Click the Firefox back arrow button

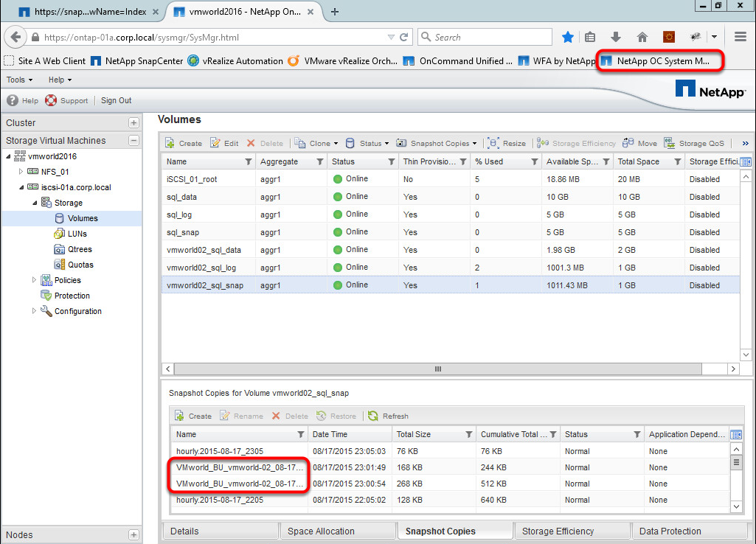[16, 37]
